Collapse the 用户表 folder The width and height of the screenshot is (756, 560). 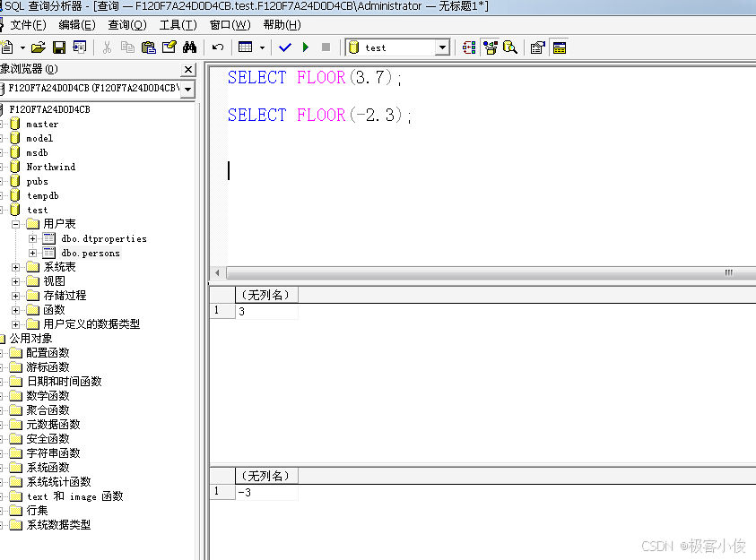pyautogui.click(x=15, y=224)
